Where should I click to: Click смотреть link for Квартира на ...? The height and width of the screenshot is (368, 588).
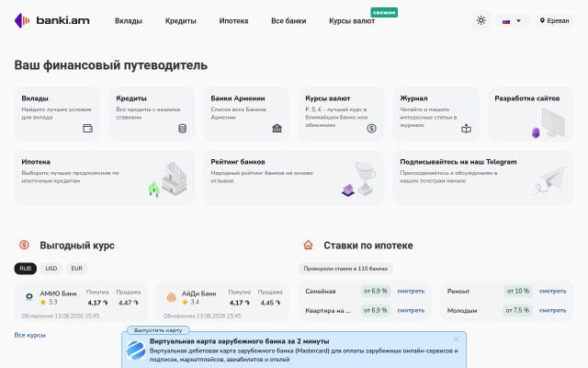tap(411, 311)
